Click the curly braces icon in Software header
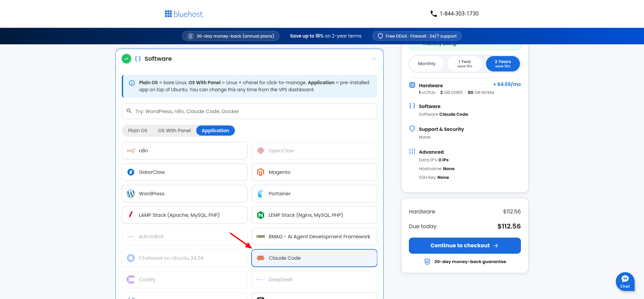The height and width of the screenshot is (299, 644). 138,59
